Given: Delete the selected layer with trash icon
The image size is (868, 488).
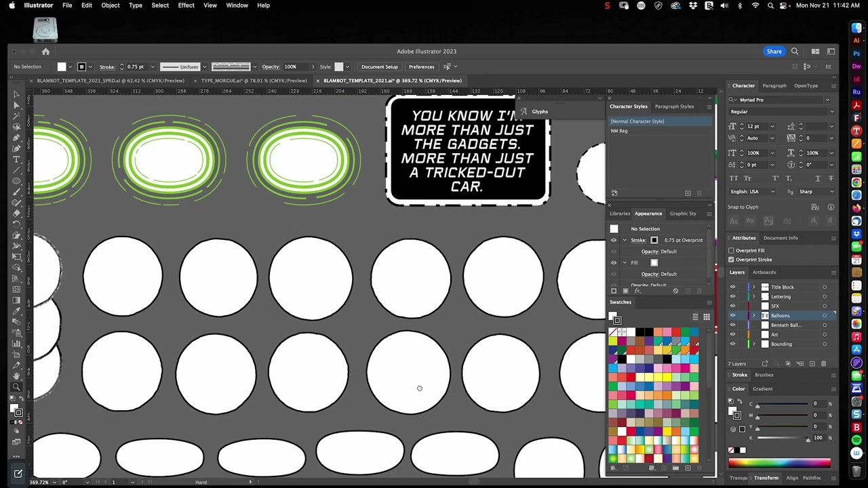Looking at the screenshot, I should click(x=823, y=364).
